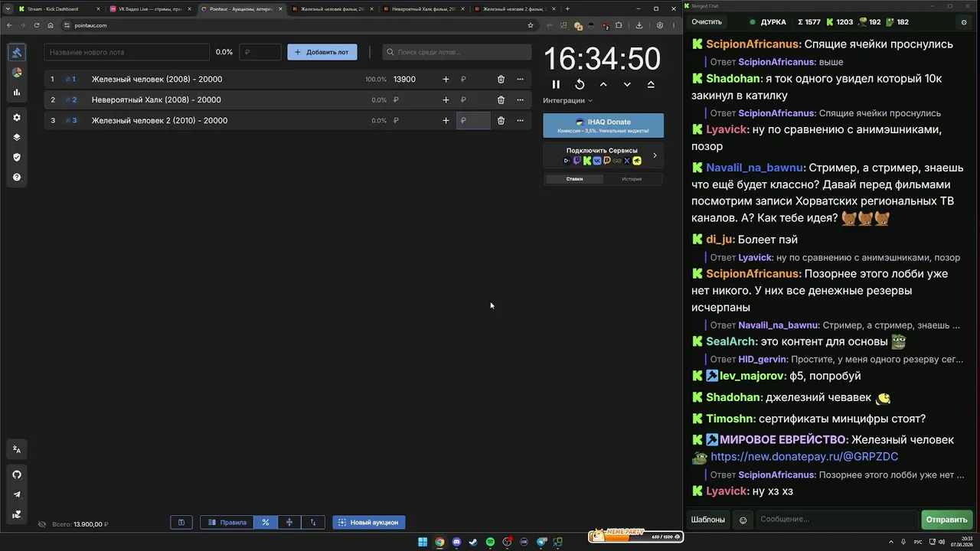This screenshot has height=551, width=980.
Task: Switch to Невероятный Халк фильм browser tab
Action: [x=423, y=8]
